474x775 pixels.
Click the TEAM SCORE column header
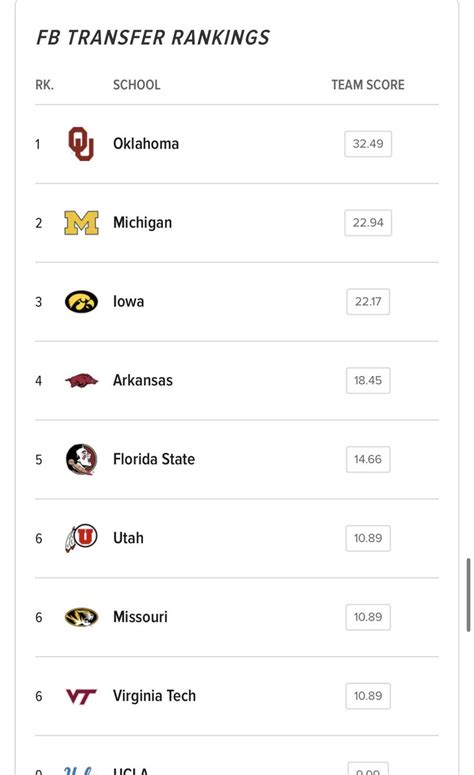[368, 85]
